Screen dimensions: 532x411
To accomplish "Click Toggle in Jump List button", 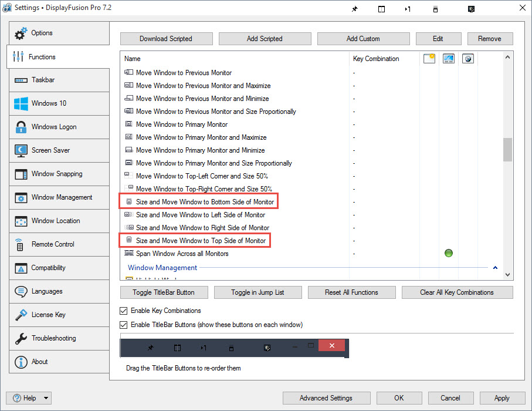I will coord(257,292).
